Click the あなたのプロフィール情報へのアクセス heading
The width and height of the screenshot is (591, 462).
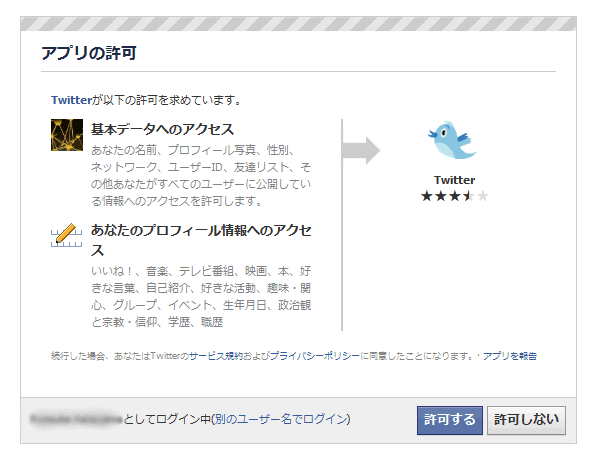[x=201, y=240]
